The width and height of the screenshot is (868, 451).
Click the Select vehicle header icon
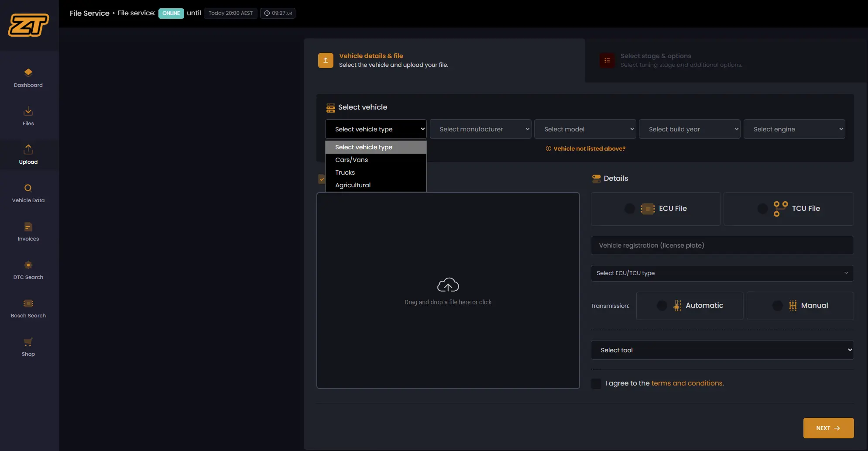(x=331, y=107)
